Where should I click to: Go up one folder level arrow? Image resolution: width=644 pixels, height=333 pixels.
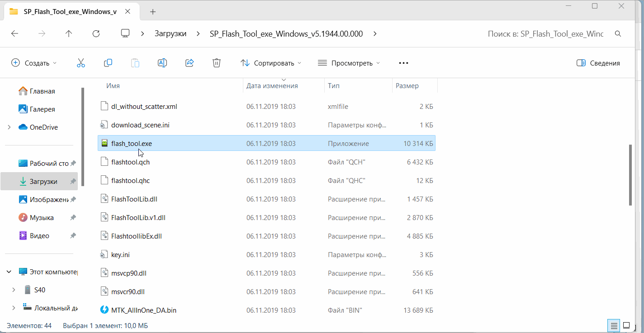click(x=69, y=34)
